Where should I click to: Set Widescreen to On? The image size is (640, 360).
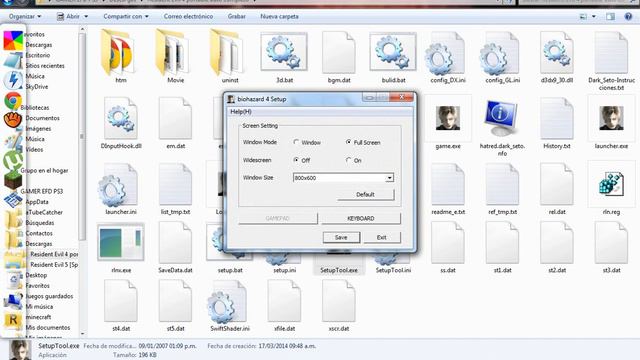[348, 160]
